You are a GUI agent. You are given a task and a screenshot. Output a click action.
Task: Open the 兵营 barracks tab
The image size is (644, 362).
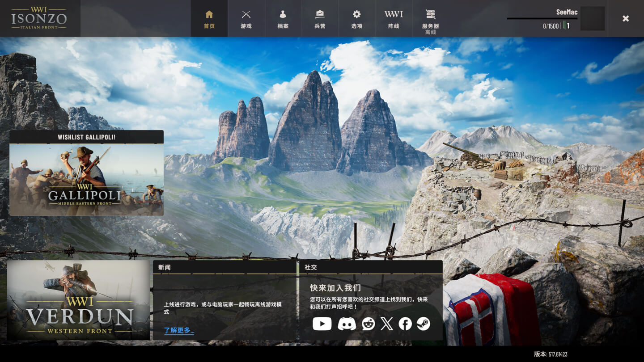tap(320, 19)
